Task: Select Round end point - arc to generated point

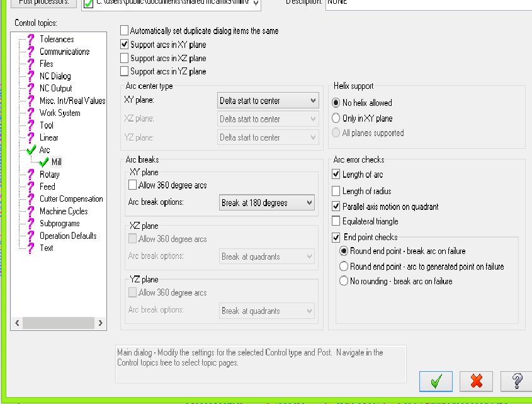Action: [344, 267]
